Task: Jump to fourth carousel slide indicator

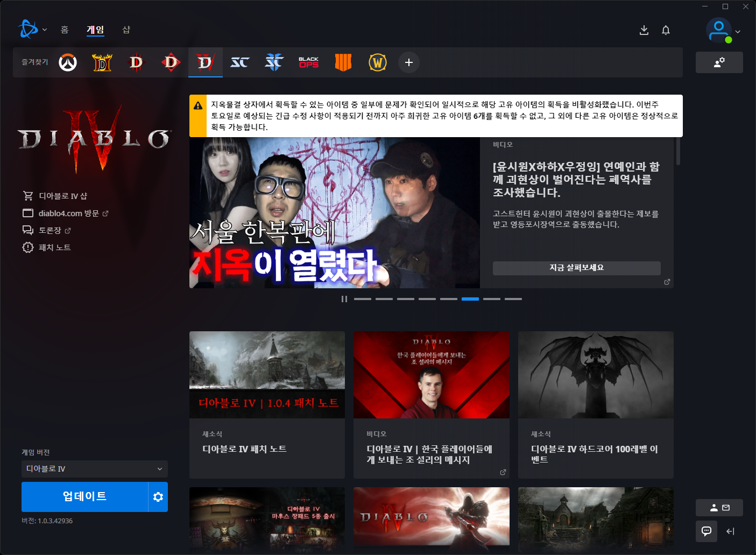Action: tap(427, 299)
